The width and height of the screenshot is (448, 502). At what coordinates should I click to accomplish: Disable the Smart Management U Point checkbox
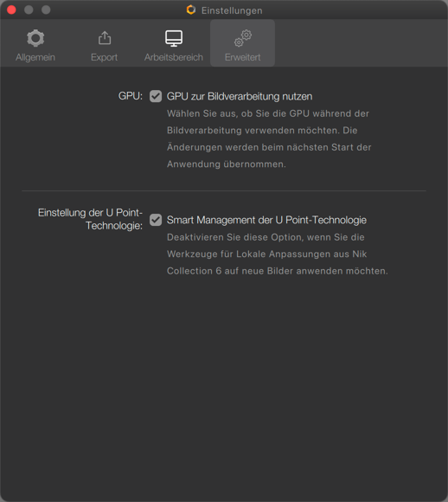click(156, 220)
